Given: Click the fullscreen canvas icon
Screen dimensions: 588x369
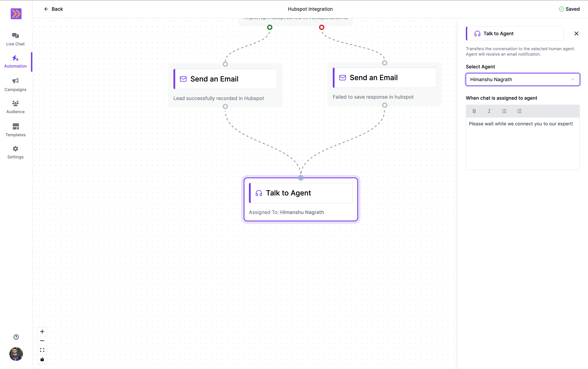Looking at the screenshot, I should [x=42, y=350].
